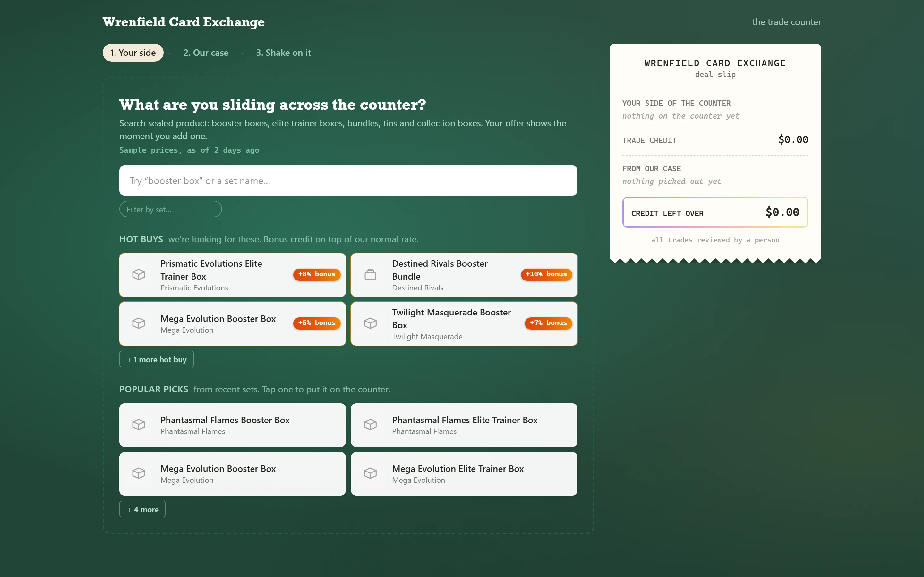Click the Wrenfield Card Exchange logo title
This screenshot has width=924, height=577.
point(184,22)
